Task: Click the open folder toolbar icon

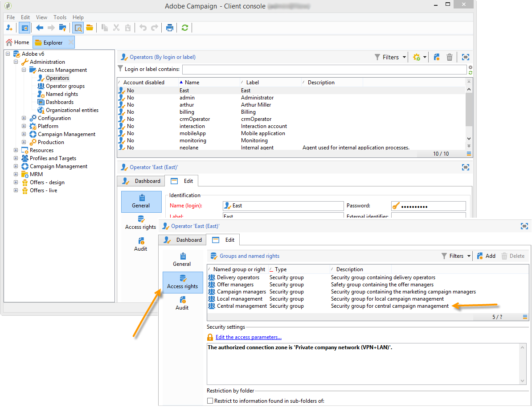Action: 90,28
